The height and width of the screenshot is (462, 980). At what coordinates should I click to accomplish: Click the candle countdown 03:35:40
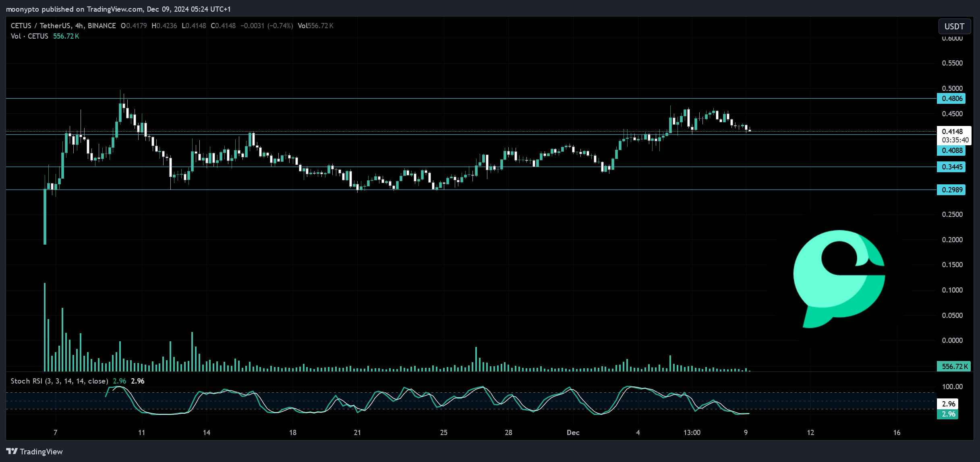coord(955,140)
